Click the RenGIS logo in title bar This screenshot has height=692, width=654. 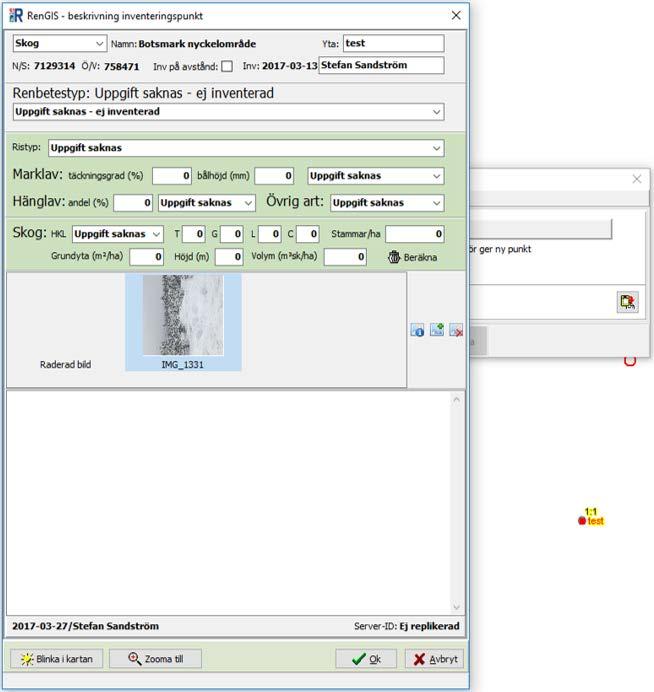click(16, 15)
